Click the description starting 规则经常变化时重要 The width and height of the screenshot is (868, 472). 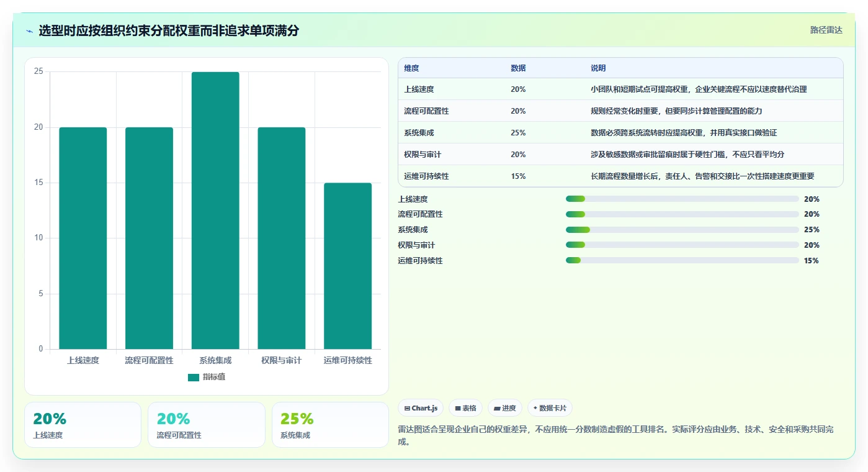[676, 111]
